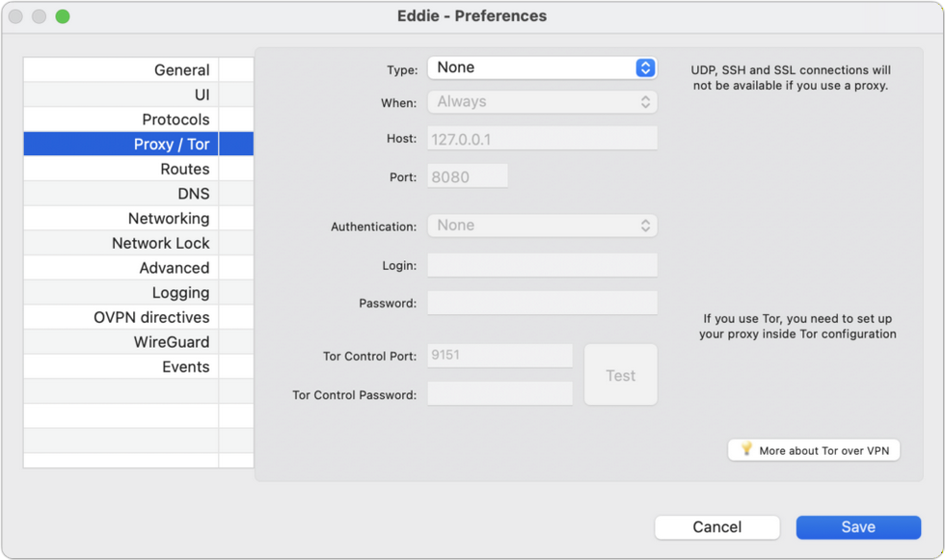
Task: Click the Host input field
Action: pos(542,139)
